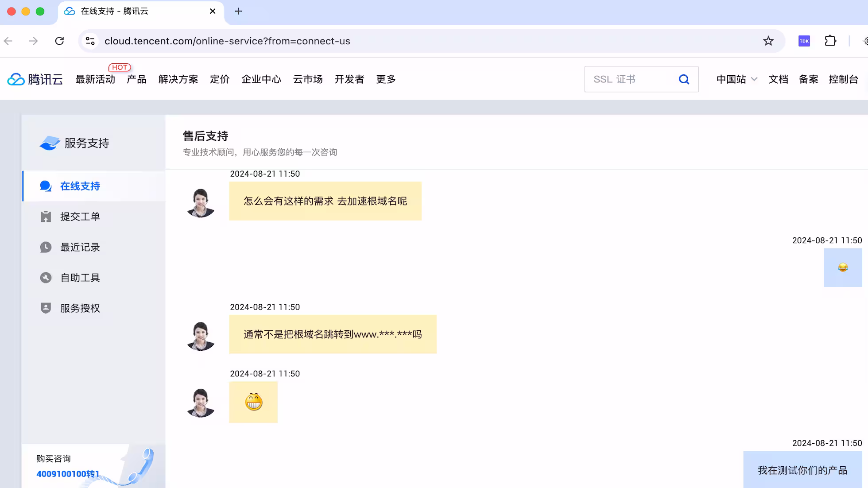Open 提交工单 in the sidebar
The width and height of the screenshot is (868, 488).
point(80,217)
